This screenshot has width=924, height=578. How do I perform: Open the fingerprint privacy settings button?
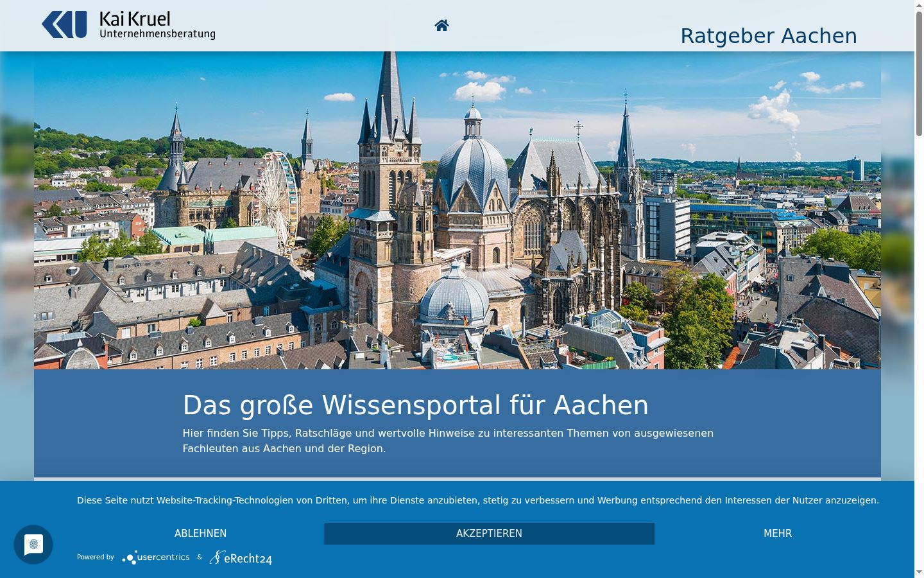[33, 545]
